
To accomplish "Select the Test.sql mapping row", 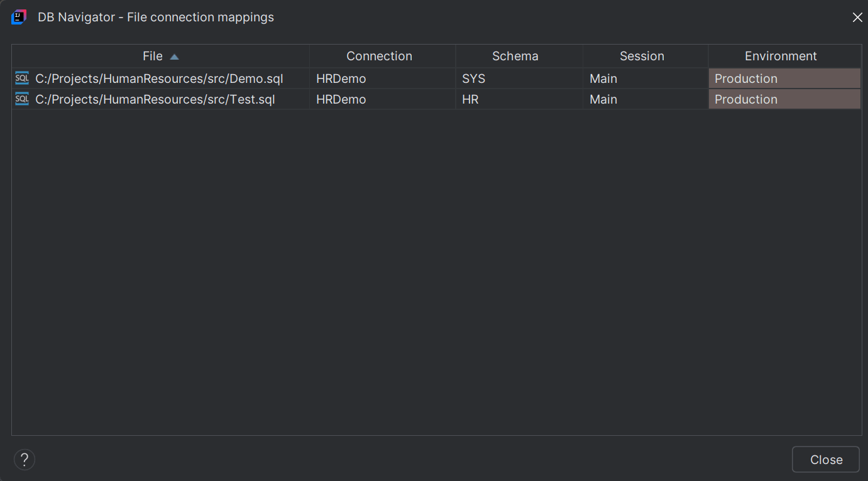I will [155, 99].
